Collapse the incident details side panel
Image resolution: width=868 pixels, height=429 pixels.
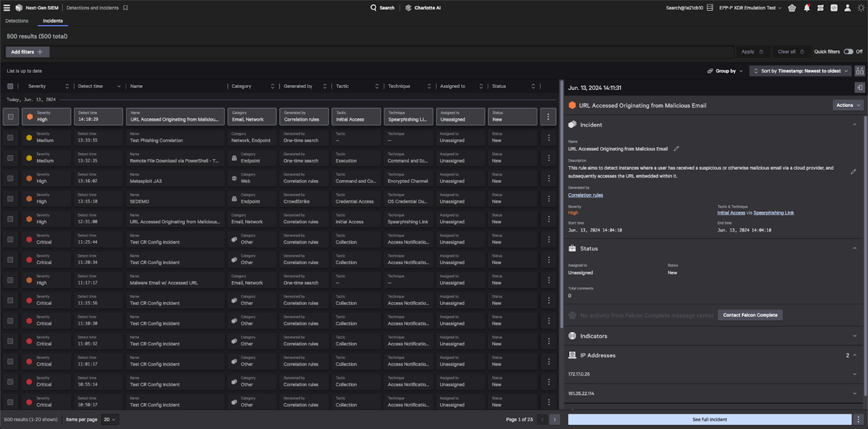860,88
